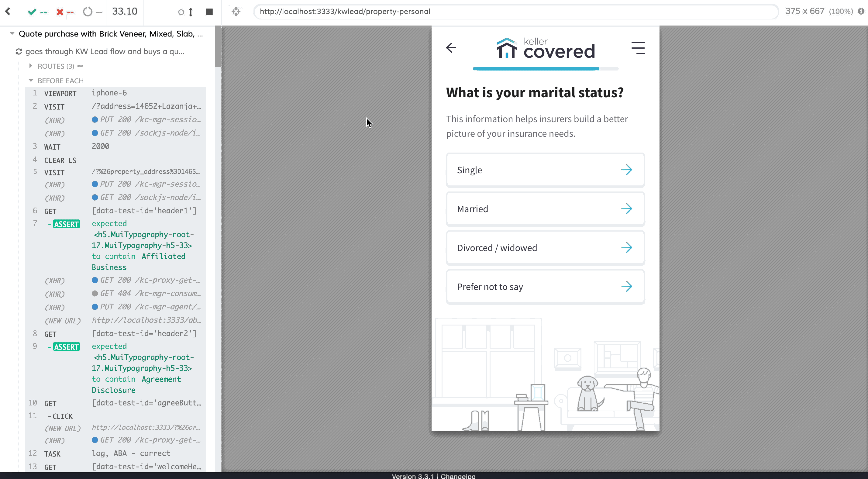Image resolution: width=868 pixels, height=479 pixels.
Task: Expand the ROUTES (3) section
Action: point(56,66)
